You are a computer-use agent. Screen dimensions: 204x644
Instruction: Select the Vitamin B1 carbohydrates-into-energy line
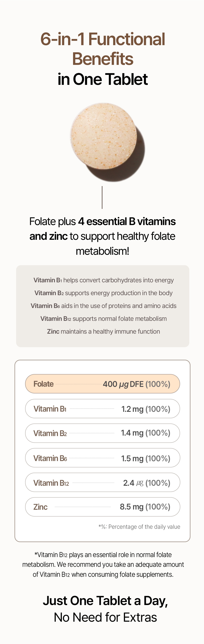[x=104, y=280]
